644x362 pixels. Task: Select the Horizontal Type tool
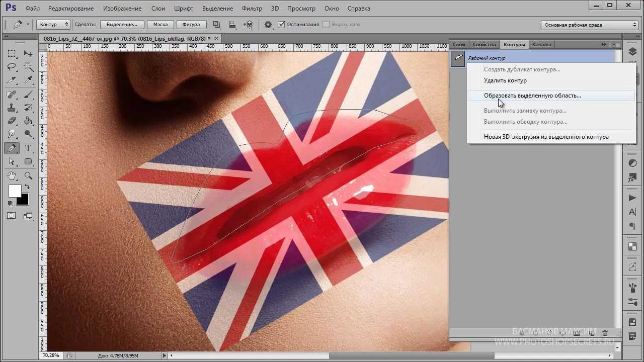[28, 148]
